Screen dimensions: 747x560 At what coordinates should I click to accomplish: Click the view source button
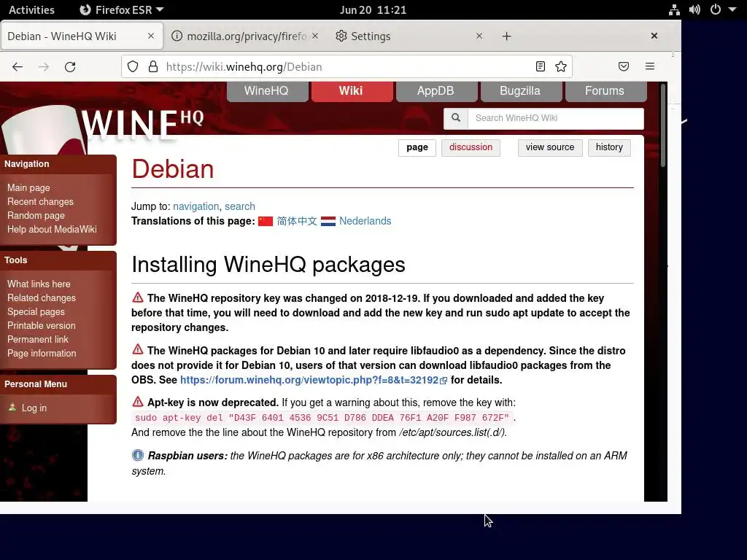[x=550, y=147]
